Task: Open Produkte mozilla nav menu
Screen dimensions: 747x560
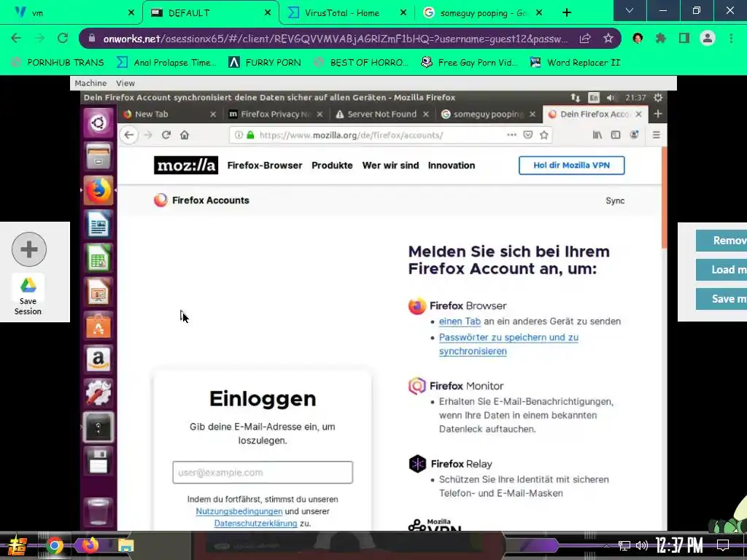Action: 332,166
